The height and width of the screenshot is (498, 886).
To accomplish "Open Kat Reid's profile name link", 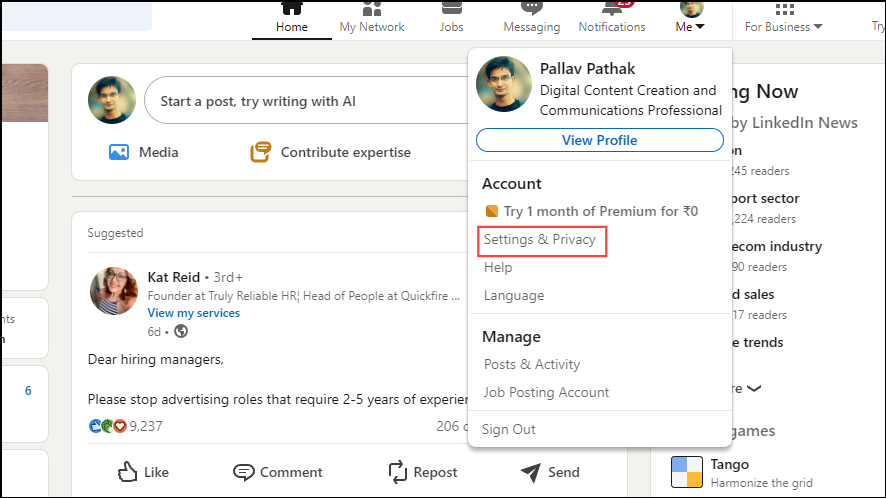I will [173, 277].
